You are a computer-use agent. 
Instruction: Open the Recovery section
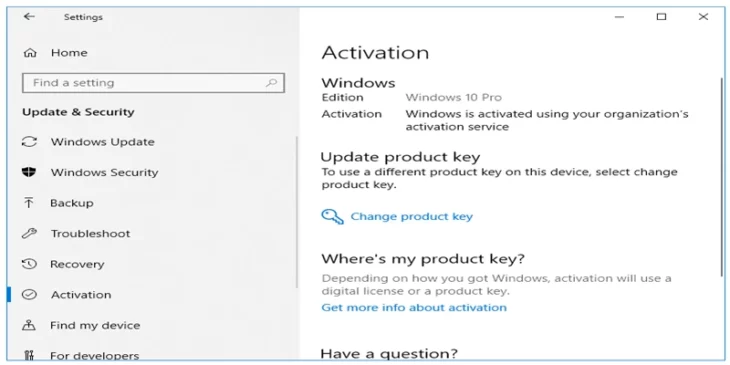(77, 264)
